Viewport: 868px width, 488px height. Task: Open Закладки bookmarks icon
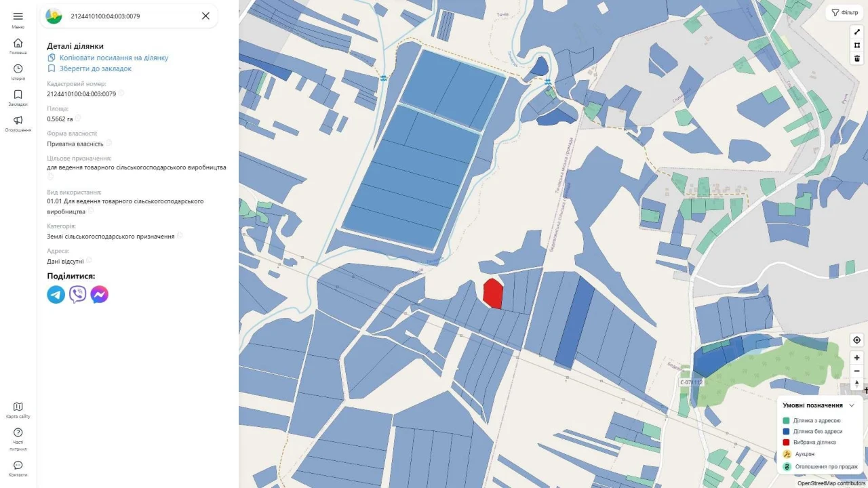point(18,94)
